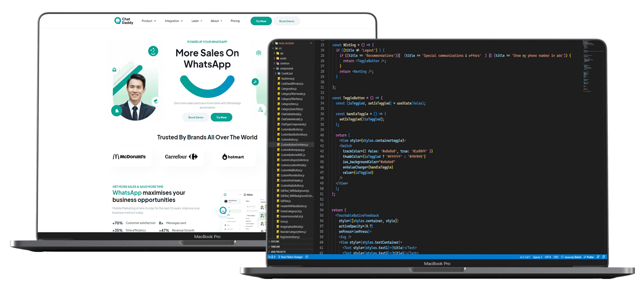This screenshot has width=644, height=293.
Task: Click the Inbox app preview thumbnail
Action: tap(244, 211)
